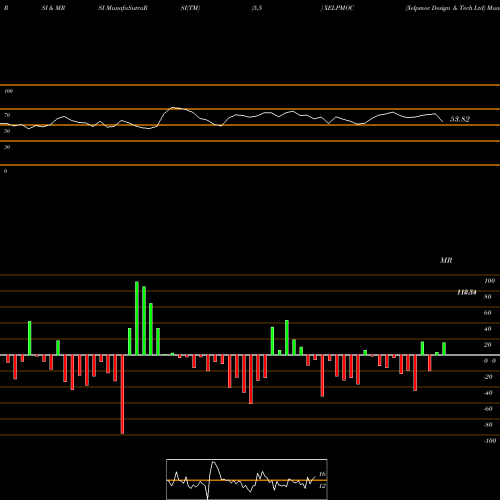Click the 'Xelpmoc Design & Tech Ltd' title text

445,8
